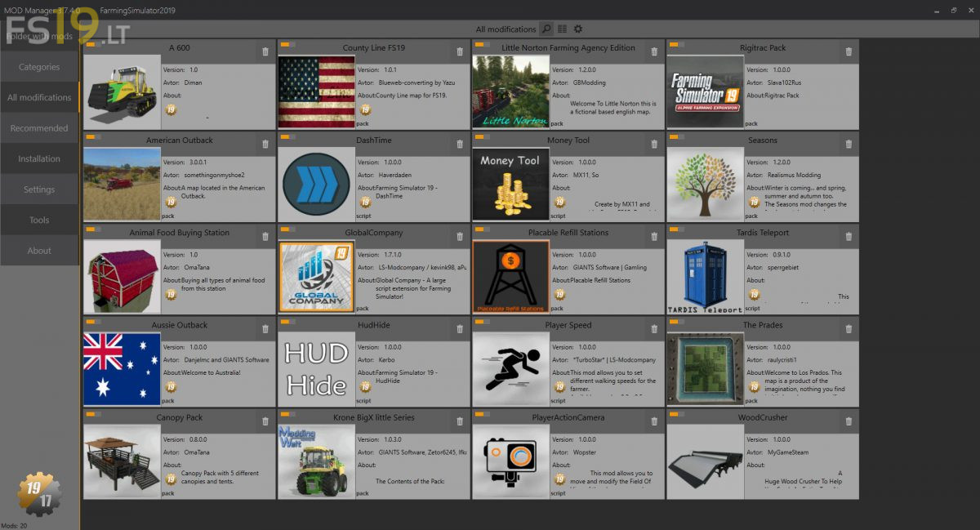Screen dimensions: 980x530
Task: Click the Animal Food Buying Station title
Action: pyautogui.click(x=180, y=233)
